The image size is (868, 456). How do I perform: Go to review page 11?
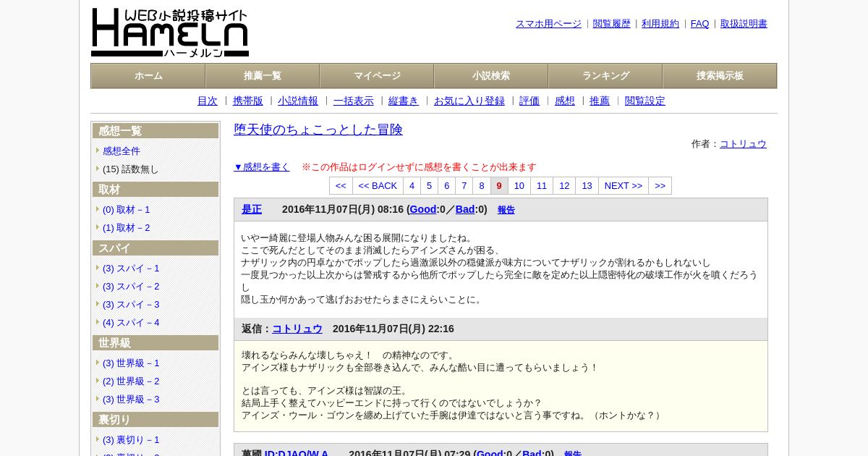[x=542, y=186]
